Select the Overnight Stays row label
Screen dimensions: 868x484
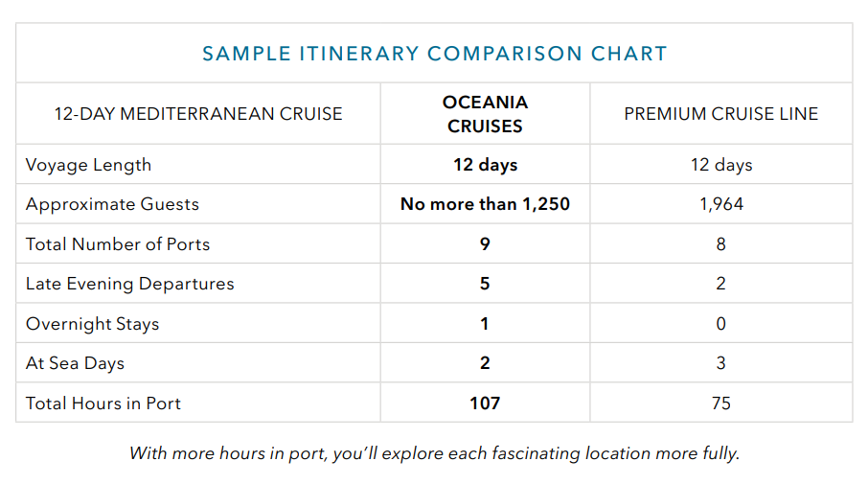pyautogui.click(x=92, y=324)
